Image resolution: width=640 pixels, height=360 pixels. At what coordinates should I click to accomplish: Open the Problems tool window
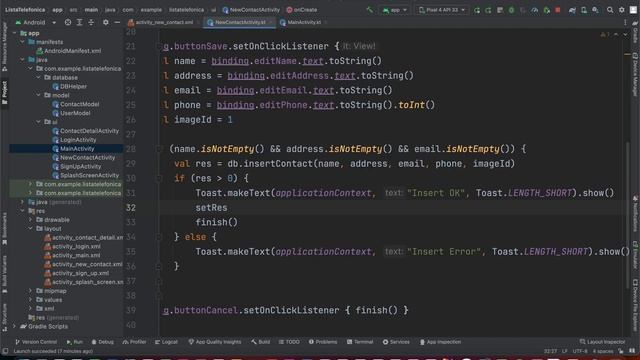coord(323,342)
